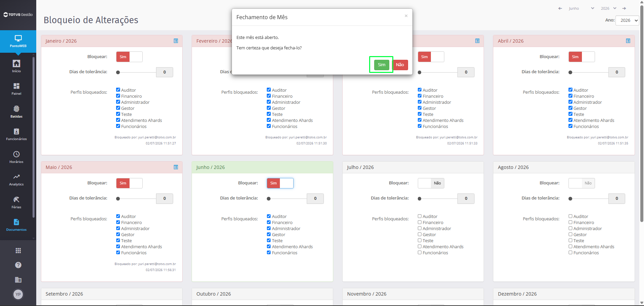This screenshot has width=644, height=306.
Task: Uncheck Auditor in Janeiro / 2026
Action: coord(118,90)
